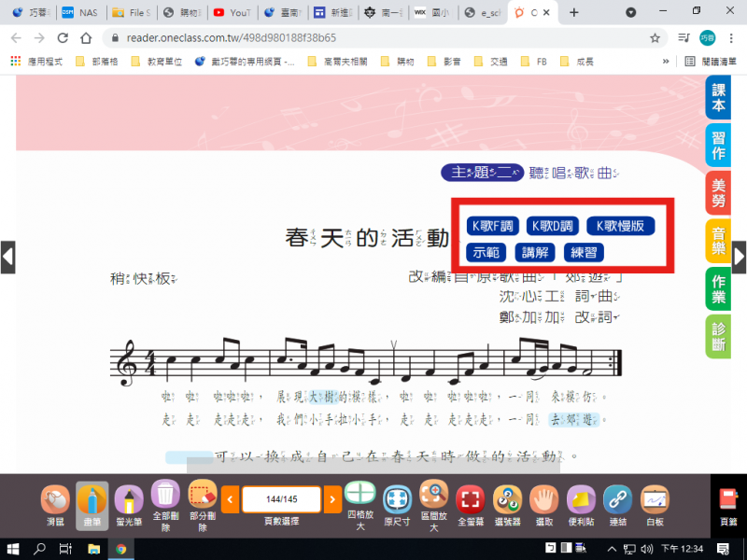The image size is (747, 560).
Task: Open the 課本 side tab
Action: 718,98
